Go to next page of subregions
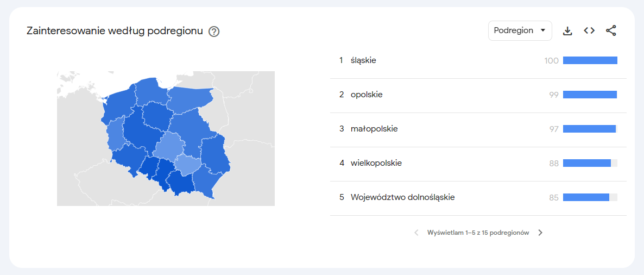Screen dimensions: 644x275 click(540, 233)
